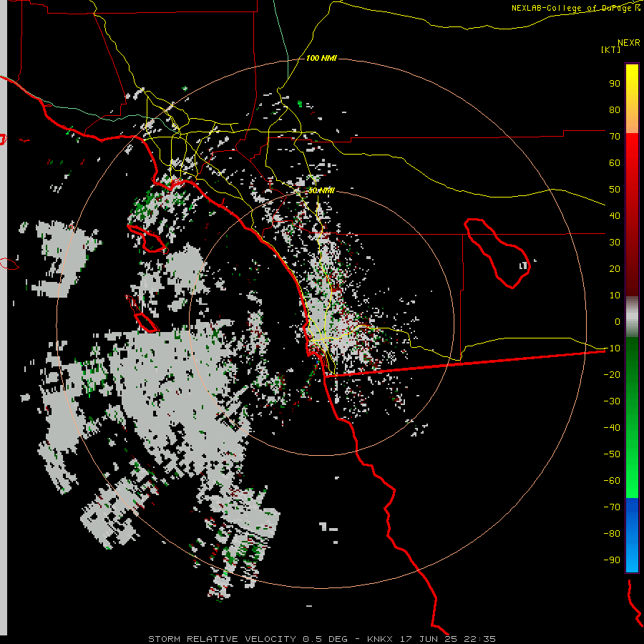The width and height of the screenshot is (644, 644).
Task: Select the -40 value on the velocity scale
Action: pyautogui.click(x=612, y=428)
